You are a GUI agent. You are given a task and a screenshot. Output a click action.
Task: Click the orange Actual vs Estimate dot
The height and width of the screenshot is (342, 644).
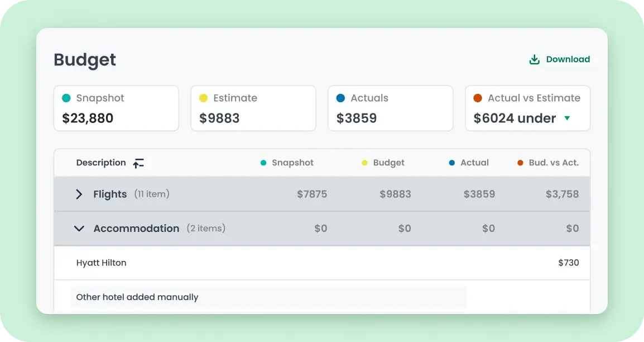(478, 98)
